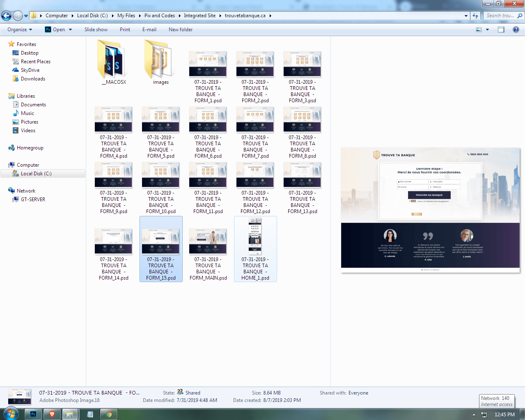525x420 pixels.
Task: Select the FORM_3.psd file
Action: pos(303,77)
